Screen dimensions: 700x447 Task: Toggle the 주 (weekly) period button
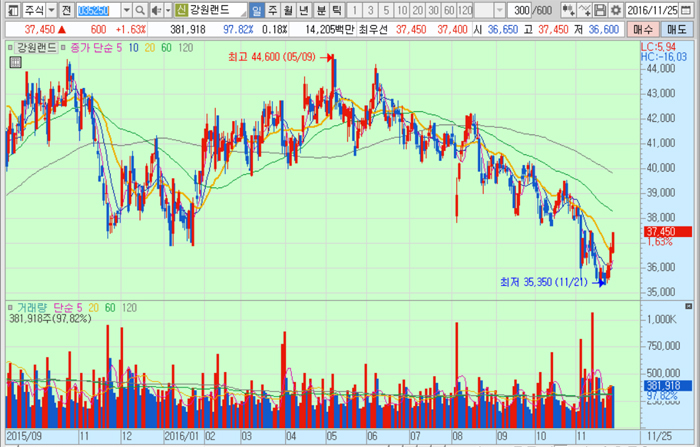pyautogui.click(x=273, y=9)
